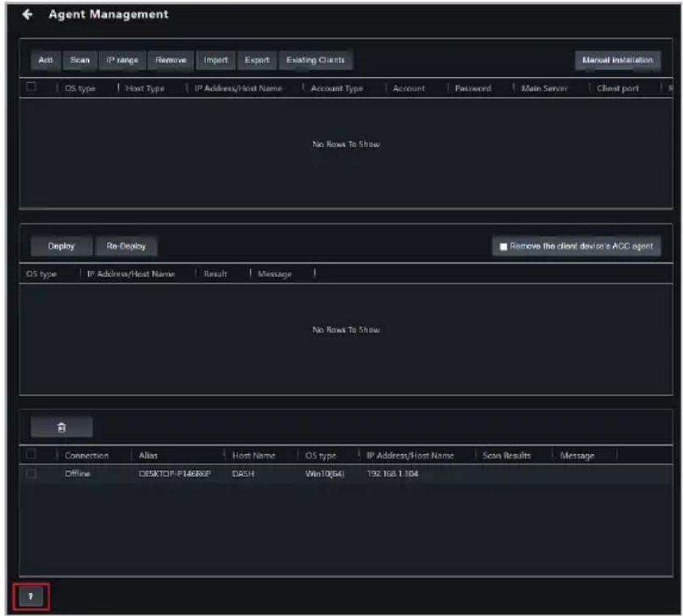Click deploy table OS type header
This screenshot has height=616, width=683.
41,274
